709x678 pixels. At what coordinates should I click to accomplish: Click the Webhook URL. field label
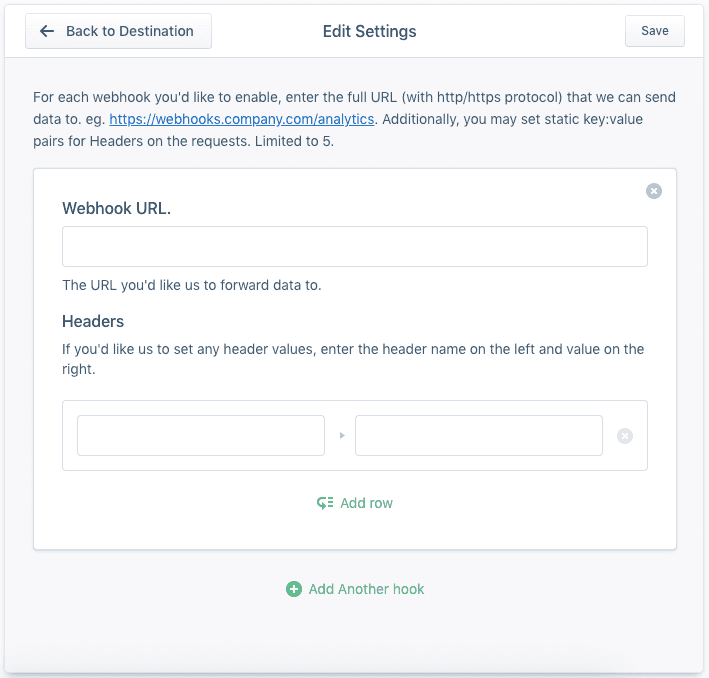tap(116, 208)
